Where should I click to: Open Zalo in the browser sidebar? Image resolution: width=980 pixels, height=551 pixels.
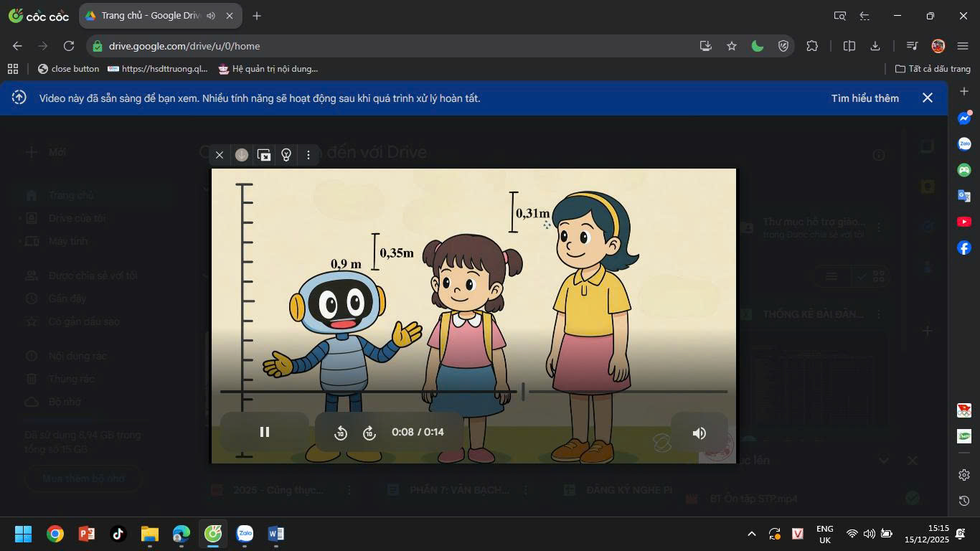tap(964, 144)
